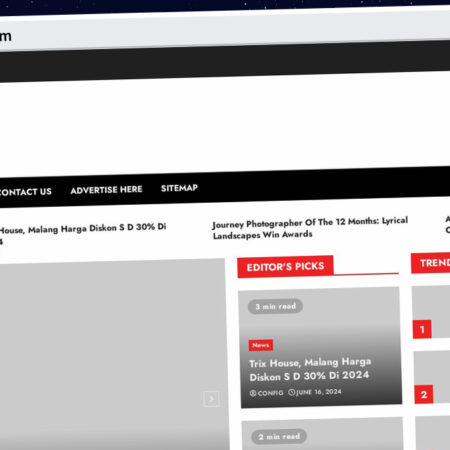450x450 pixels.
Task: Open the Contact Us menu item
Action: tap(26, 192)
